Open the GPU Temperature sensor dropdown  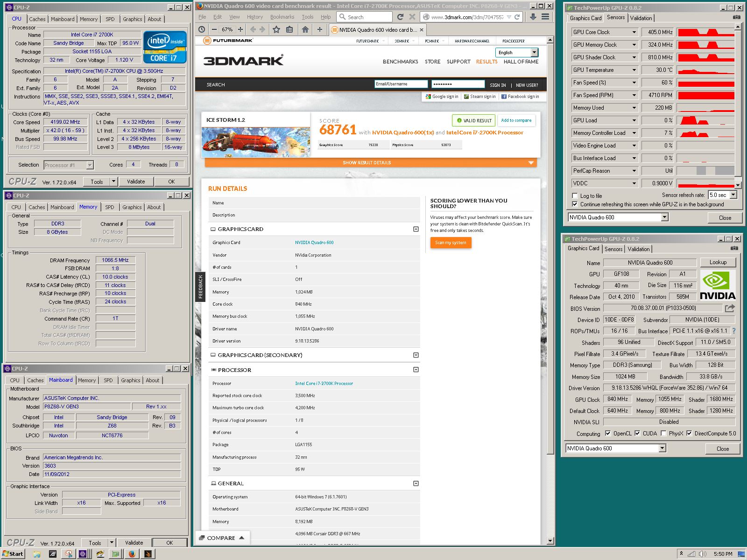tap(634, 70)
